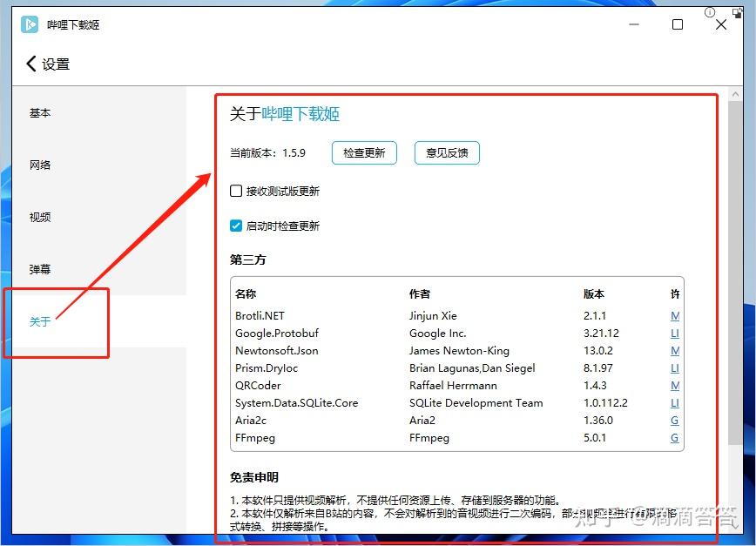Image resolution: width=756 pixels, height=546 pixels.
Task: Click the 名称 column header
Action: [x=246, y=294]
